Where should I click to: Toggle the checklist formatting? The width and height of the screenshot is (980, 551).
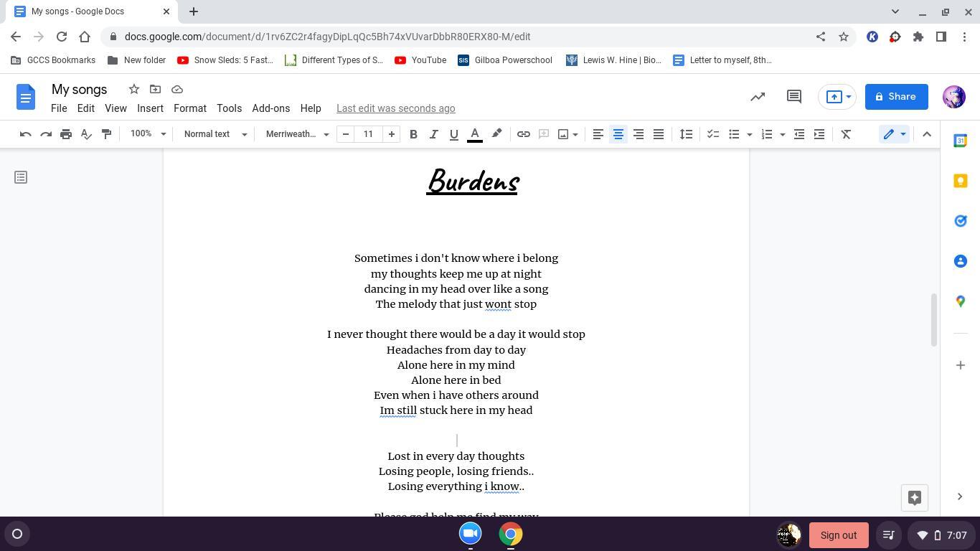(713, 134)
